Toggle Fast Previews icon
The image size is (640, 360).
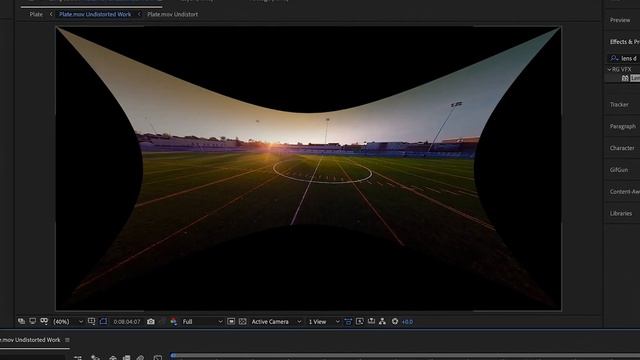click(x=231, y=322)
